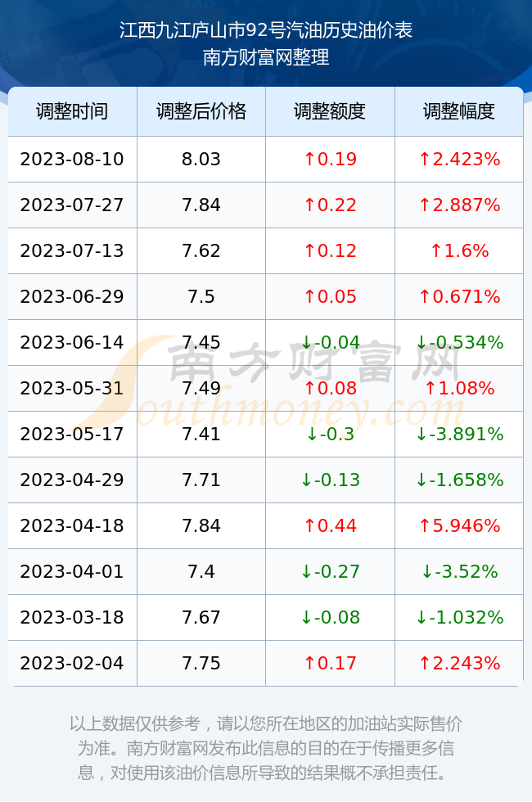
Task: Select the 2023-08-10 date cell
Action: pyautogui.click(x=72, y=159)
